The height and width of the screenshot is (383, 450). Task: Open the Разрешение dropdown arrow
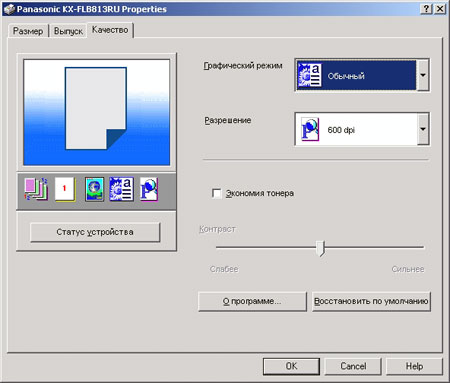tap(423, 129)
